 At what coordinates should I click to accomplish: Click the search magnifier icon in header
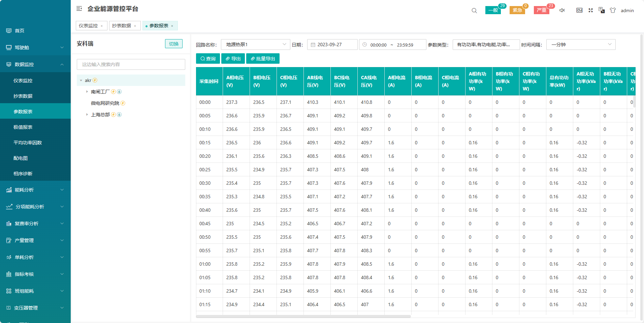point(474,10)
